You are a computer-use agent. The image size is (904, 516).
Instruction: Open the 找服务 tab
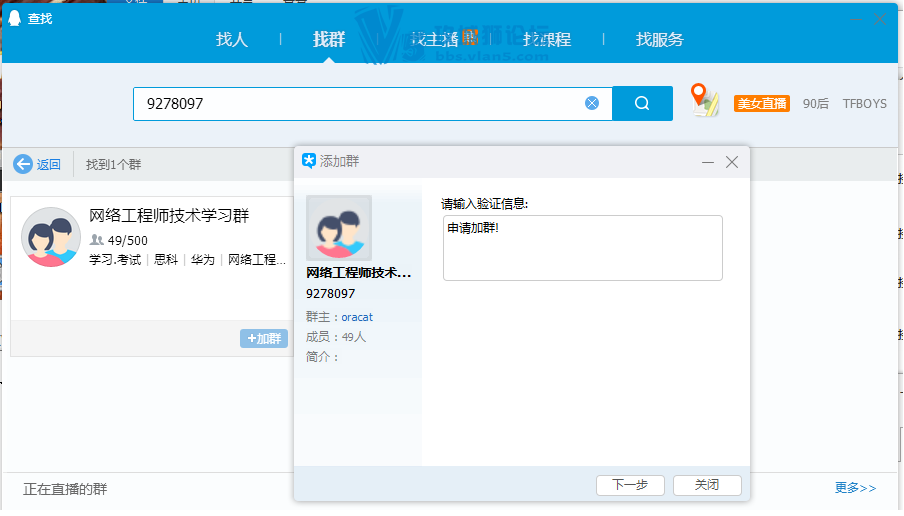pos(660,40)
